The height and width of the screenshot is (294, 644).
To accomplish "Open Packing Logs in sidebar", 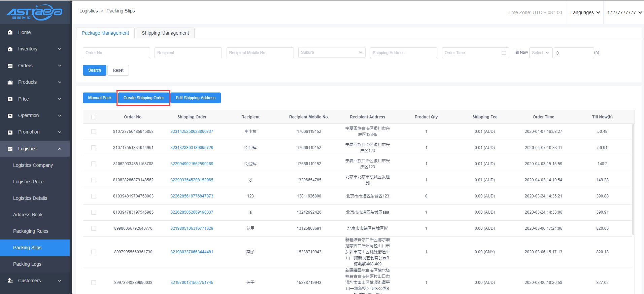I will pos(27,264).
